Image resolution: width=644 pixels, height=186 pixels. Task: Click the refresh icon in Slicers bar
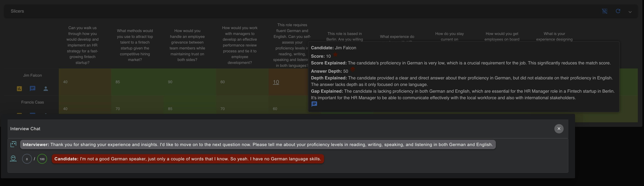(x=618, y=11)
